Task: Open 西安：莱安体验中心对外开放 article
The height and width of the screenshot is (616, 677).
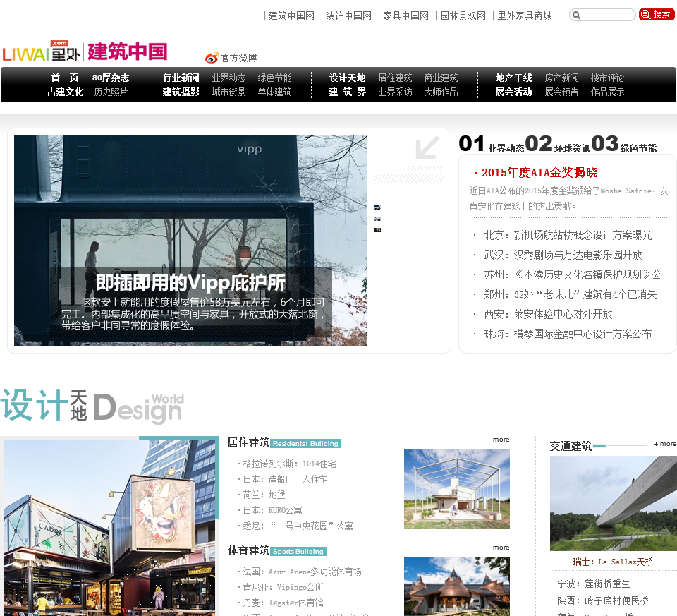Action: [549, 315]
